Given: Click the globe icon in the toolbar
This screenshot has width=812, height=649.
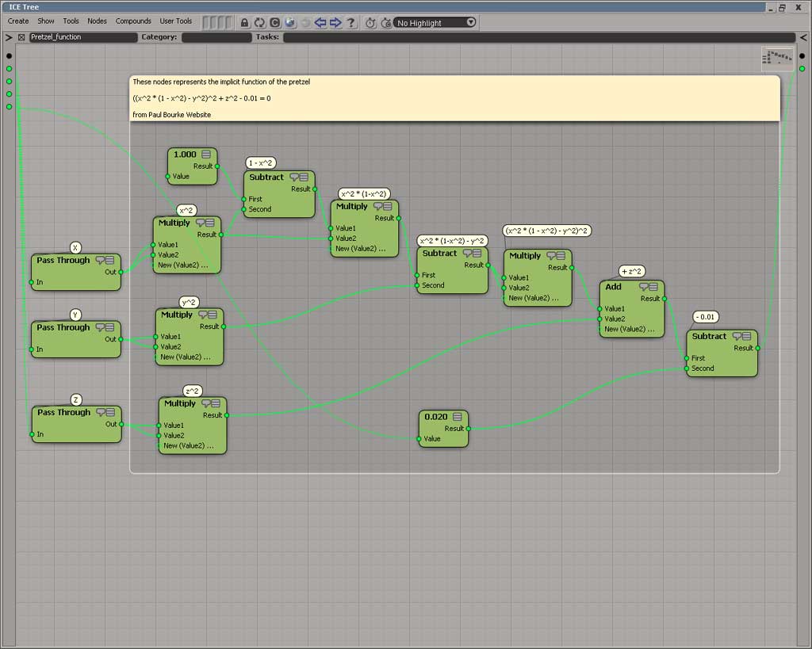Looking at the screenshot, I should click(290, 22).
